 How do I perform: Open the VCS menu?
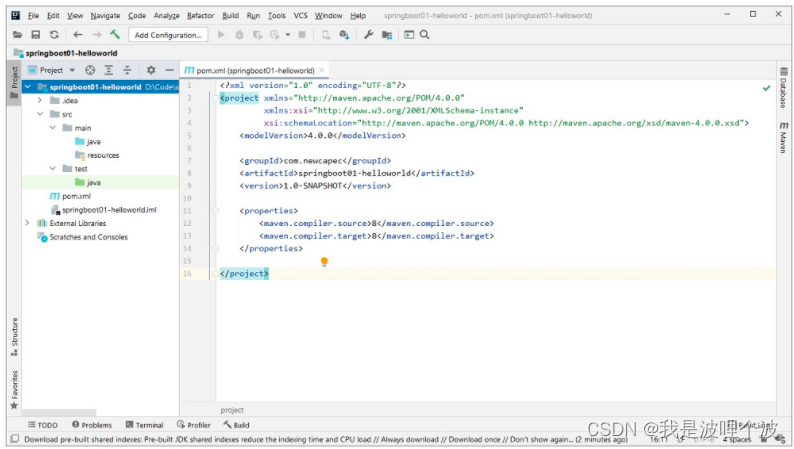click(300, 16)
